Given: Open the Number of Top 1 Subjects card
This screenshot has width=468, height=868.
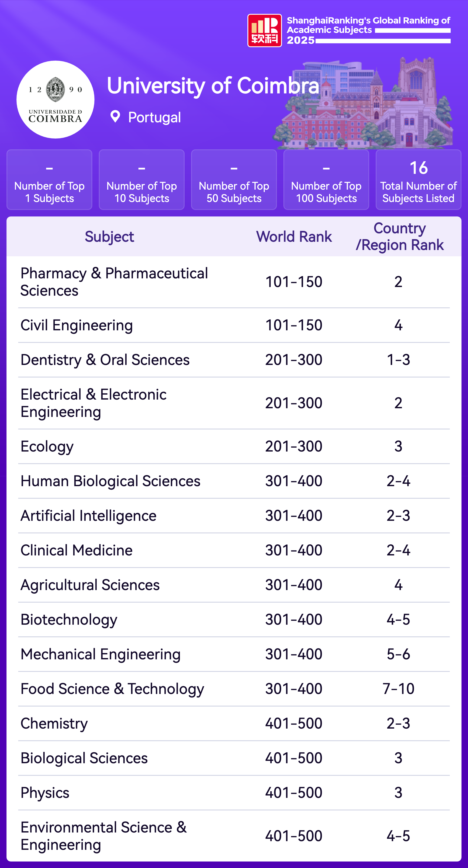Looking at the screenshot, I should 49,180.
